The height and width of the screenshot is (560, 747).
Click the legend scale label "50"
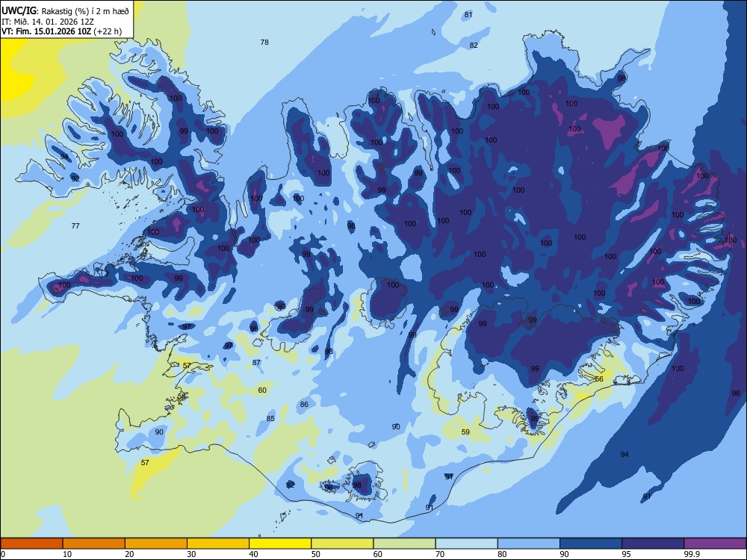(x=316, y=554)
